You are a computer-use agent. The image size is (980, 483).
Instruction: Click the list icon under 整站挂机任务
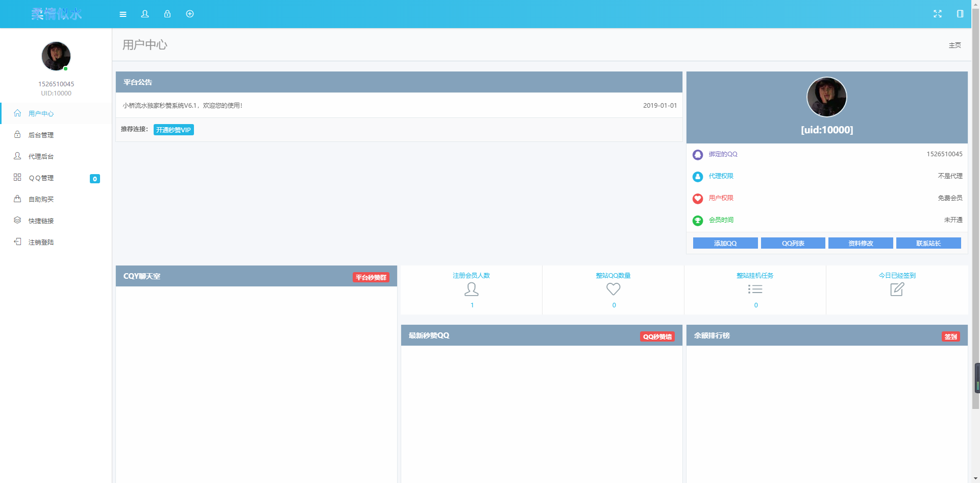[x=755, y=289]
